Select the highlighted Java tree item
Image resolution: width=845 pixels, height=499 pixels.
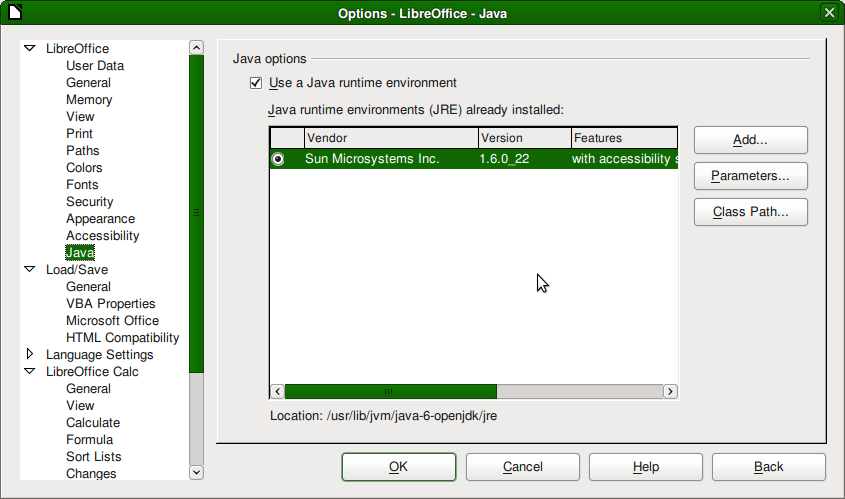pyautogui.click(x=80, y=253)
